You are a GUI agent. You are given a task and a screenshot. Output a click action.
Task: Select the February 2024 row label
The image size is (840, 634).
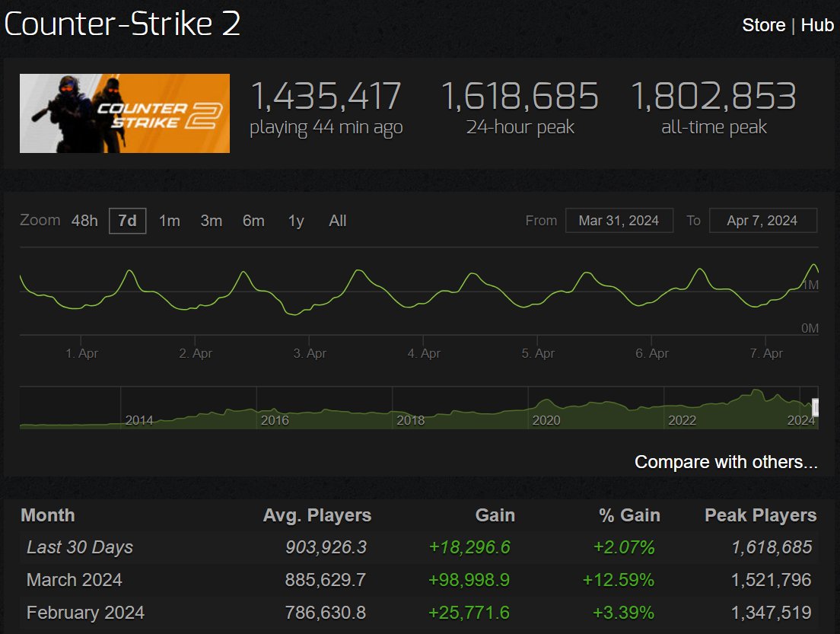(86, 613)
